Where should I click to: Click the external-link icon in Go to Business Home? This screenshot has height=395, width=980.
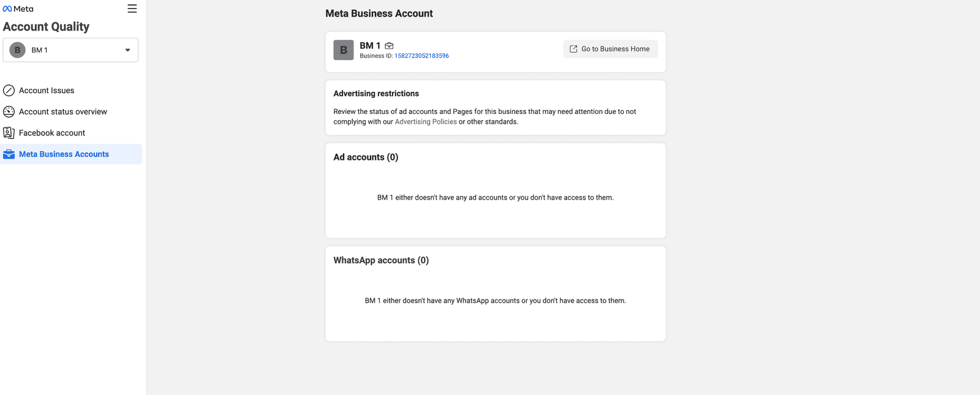click(x=573, y=49)
